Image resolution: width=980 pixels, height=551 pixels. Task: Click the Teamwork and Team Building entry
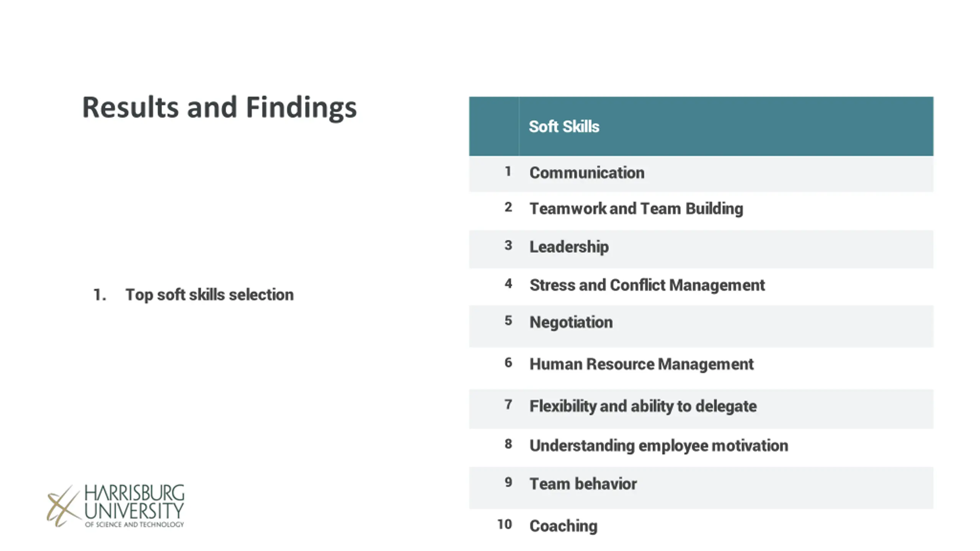coord(636,209)
